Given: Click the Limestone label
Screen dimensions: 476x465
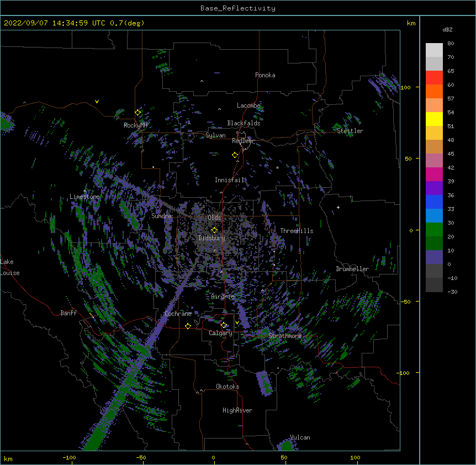Looking at the screenshot, I should point(84,197).
